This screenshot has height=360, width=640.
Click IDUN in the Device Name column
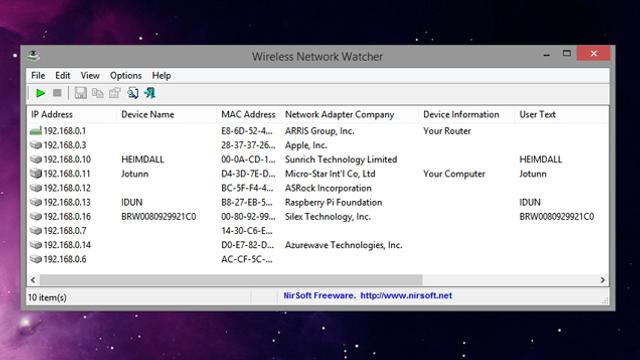pyautogui.click(x=132, y=202)
